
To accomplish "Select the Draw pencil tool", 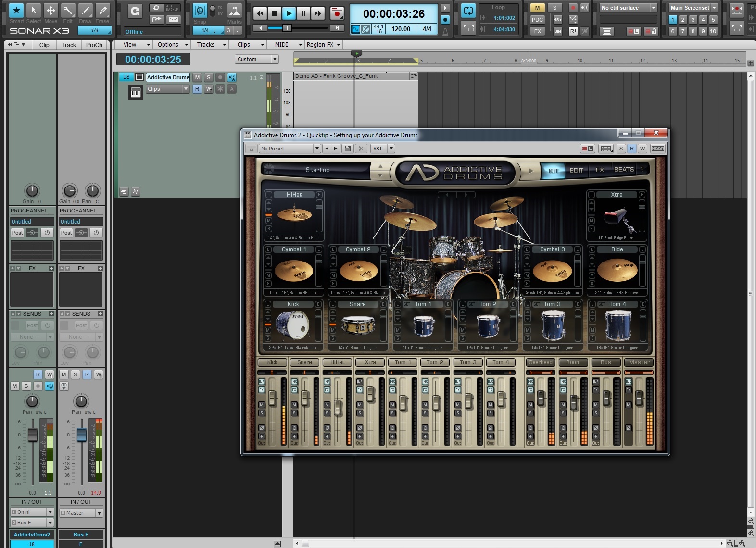I will point(85,10).
